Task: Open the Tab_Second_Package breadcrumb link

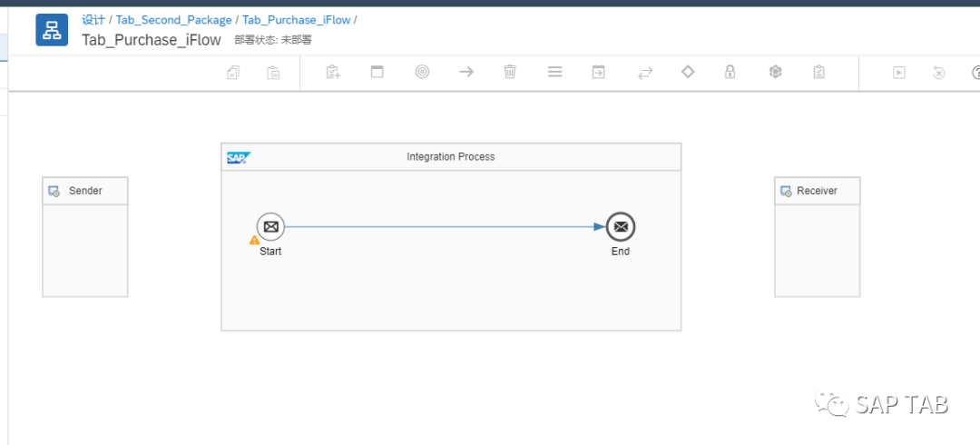Action: click(173, 20)
